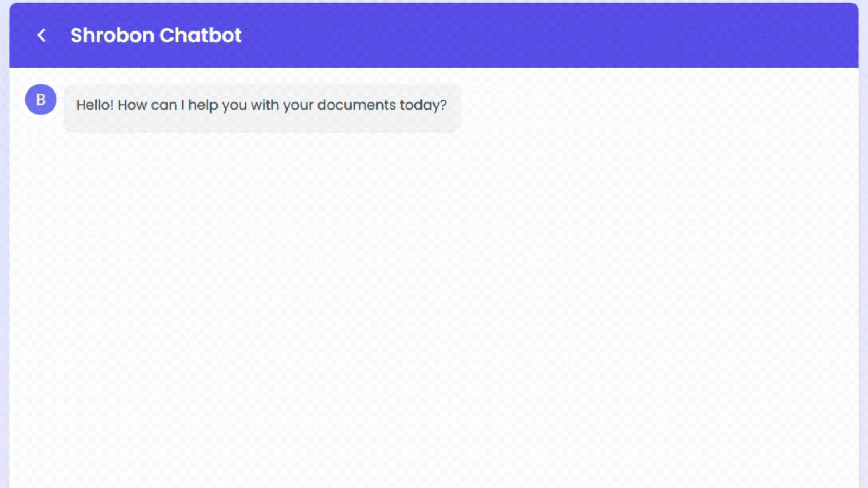The width and height of the screenshot is (868, 488).
Task: Click the word help in the greeting
Action: pyautogui.click(x=203, y=105)
